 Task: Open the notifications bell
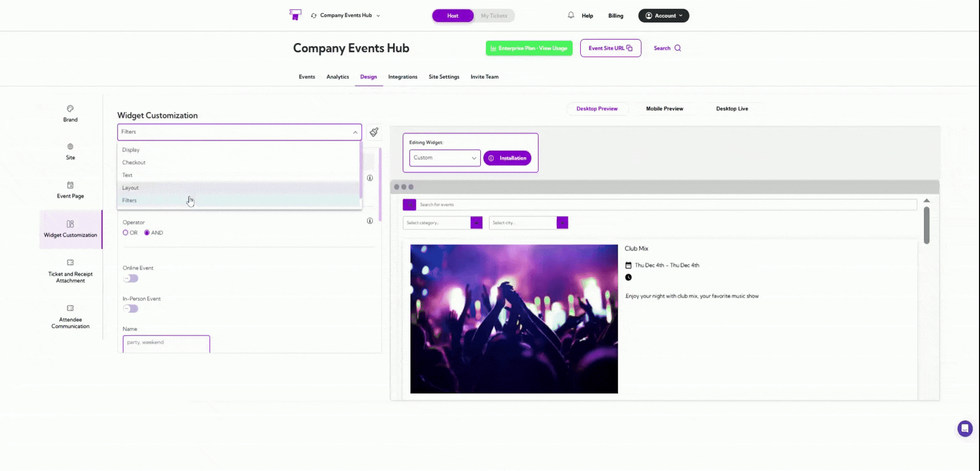tap(571, 15)
